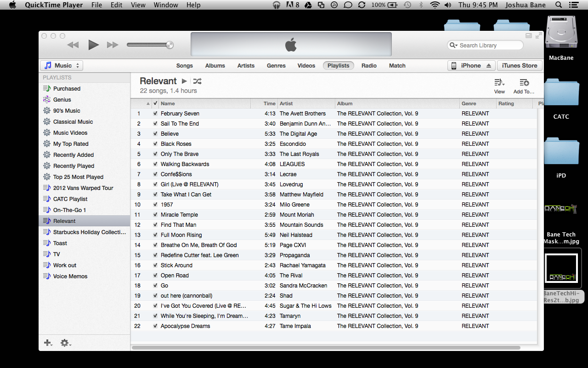Open the playlist settings gear menu
The image size is (588, 368).
pos(66,343)
